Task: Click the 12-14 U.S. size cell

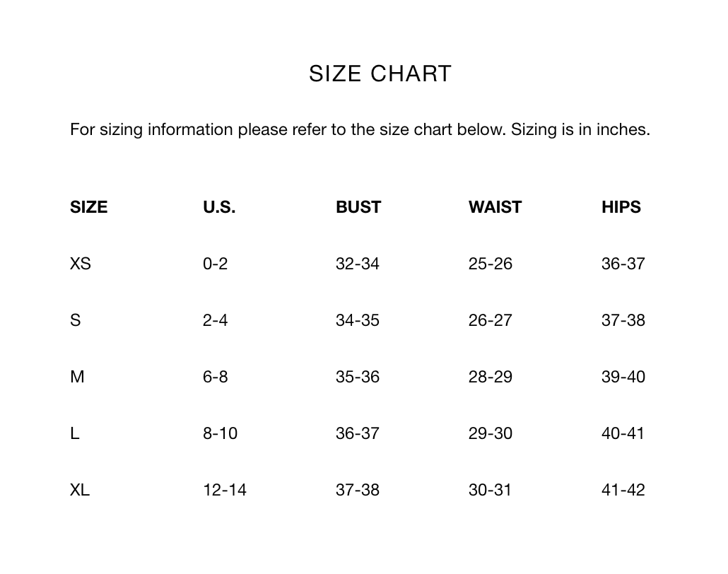Action: pyautogui.click(x=225, y=490)
